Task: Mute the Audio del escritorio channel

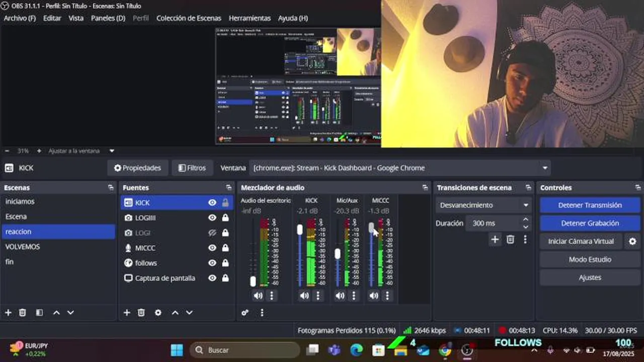Action: [x=258, y=296]
